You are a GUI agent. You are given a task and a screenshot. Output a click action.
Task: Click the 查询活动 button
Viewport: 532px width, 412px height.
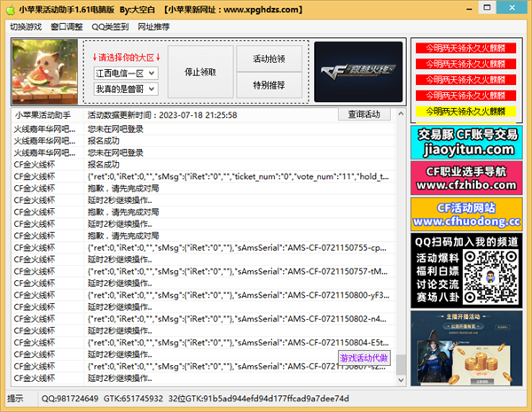click(364, 114)
